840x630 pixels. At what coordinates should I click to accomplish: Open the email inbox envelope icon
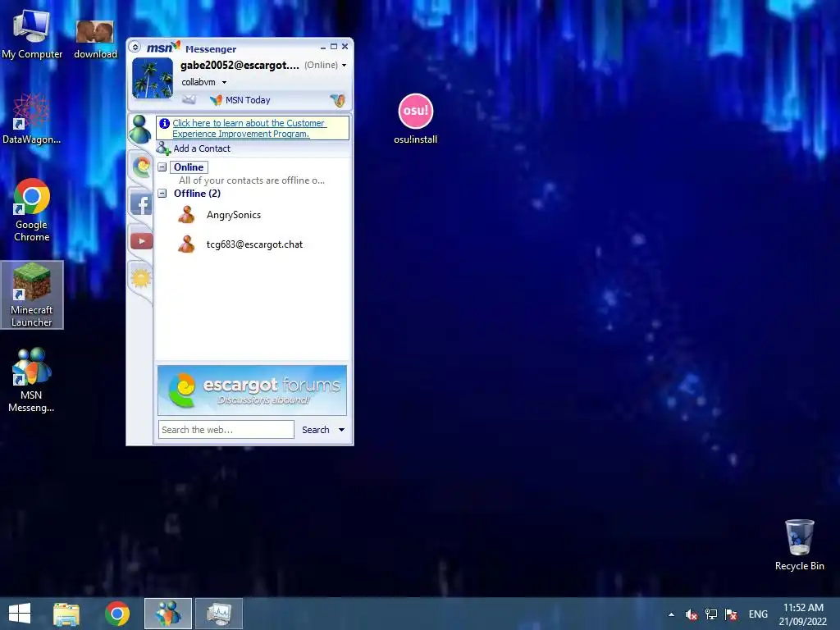189,99
